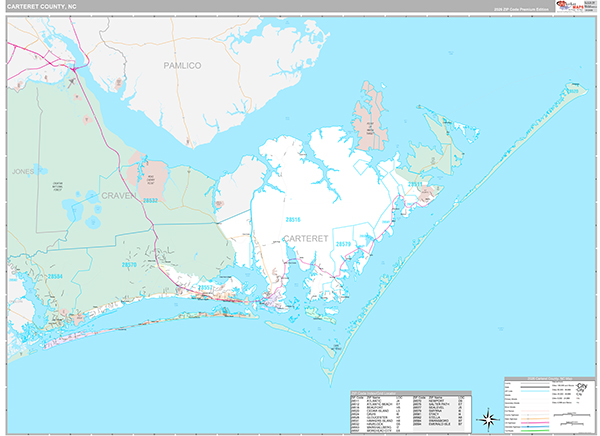Click the 'CARTERET COUNTY, NC' title

tap(42, 7)
